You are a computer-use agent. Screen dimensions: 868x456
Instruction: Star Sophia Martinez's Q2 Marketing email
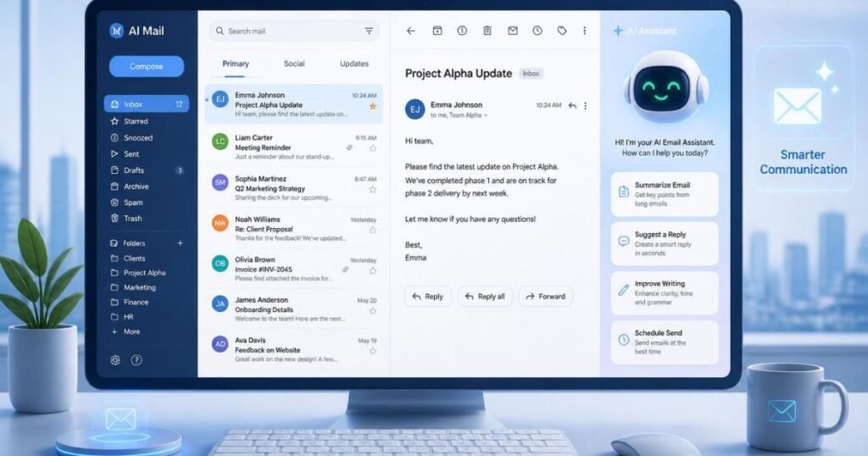click(x=373, y=189)
